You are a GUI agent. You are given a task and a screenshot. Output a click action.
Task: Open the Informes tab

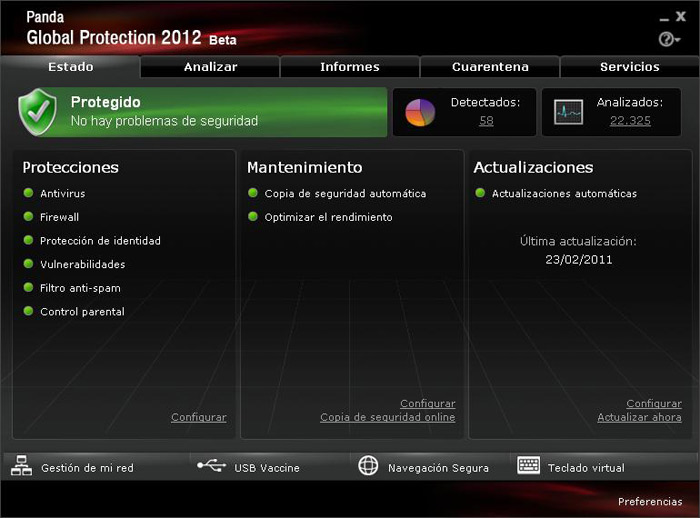click(x=350, y=67)
